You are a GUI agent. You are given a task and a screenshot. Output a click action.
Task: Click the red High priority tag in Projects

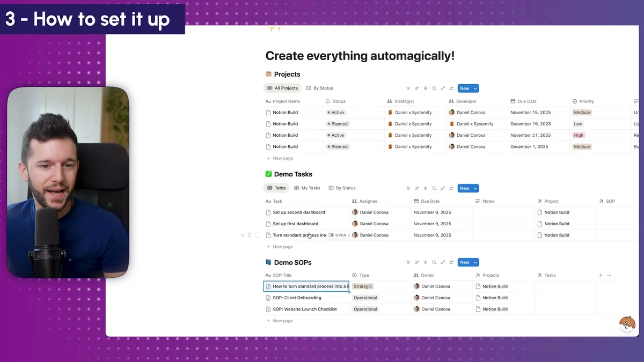[579, 135]
